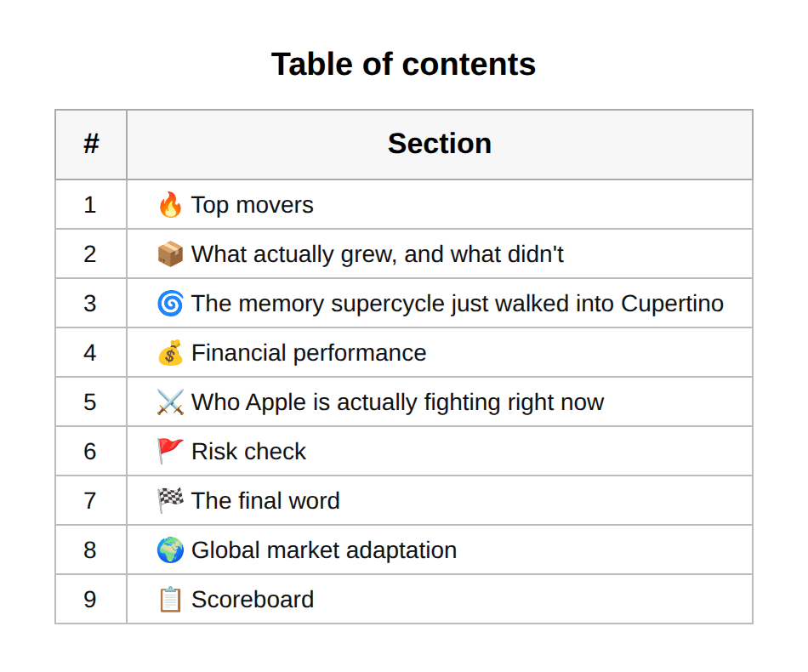Click the clipboard emoji beside Scoreboard
Screen dimensions: 808x672
click(x=170, y=600)
